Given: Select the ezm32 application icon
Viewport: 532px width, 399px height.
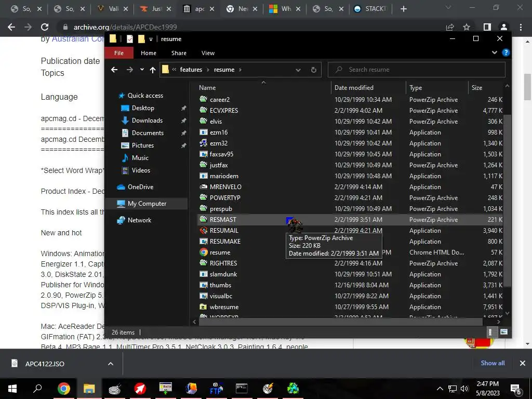Looking at the screenshot, I should [203, 143].
